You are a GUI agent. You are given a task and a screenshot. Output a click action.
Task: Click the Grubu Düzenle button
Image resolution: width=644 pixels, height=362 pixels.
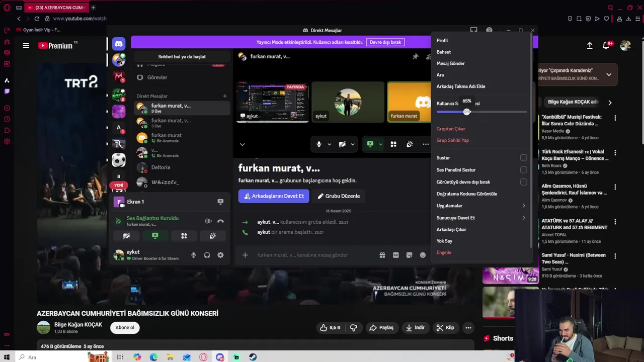tap(339, 196)
